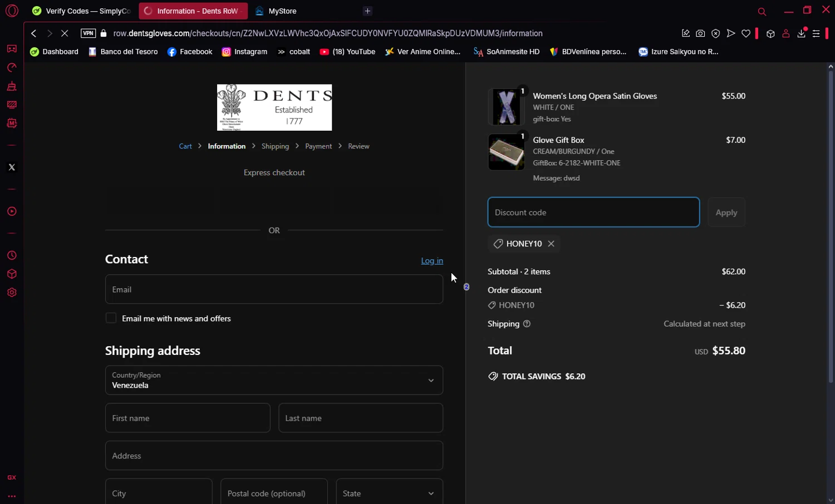Focus the Last name field

361,418
